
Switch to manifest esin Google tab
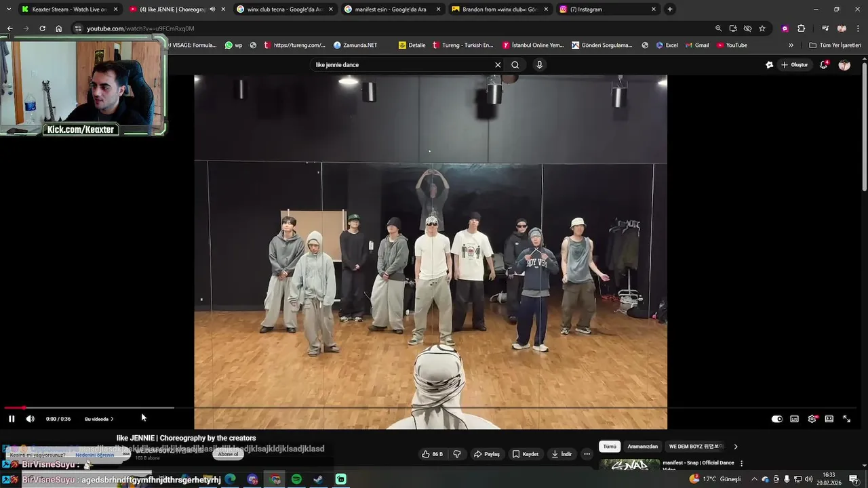pyautogui.click(x=392, y=9)
